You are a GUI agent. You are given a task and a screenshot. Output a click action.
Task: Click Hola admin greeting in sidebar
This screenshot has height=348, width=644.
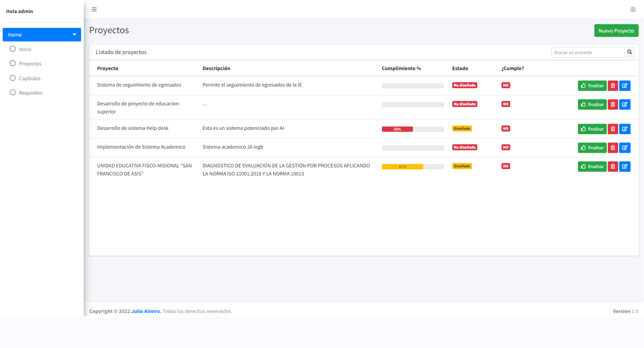[x=20, y=11]
